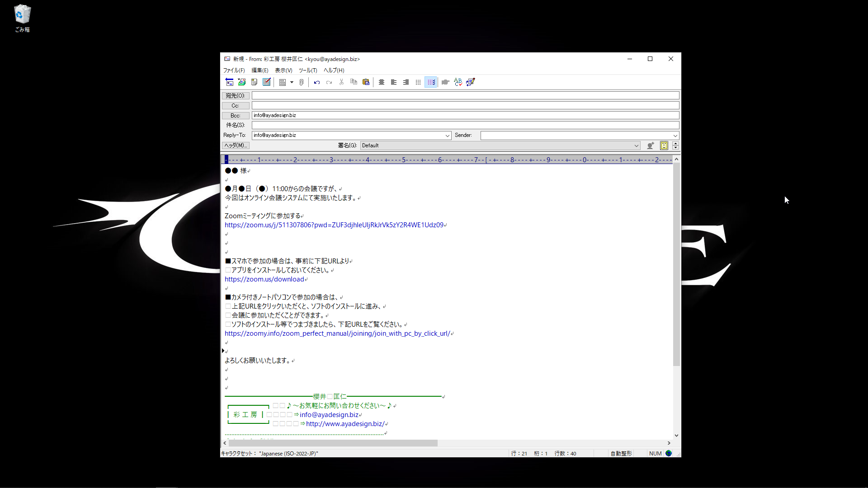This screenshot has height=488, width=868.
Task: Click the info@ayadesign.biz signature link
Action: point(329,415)
